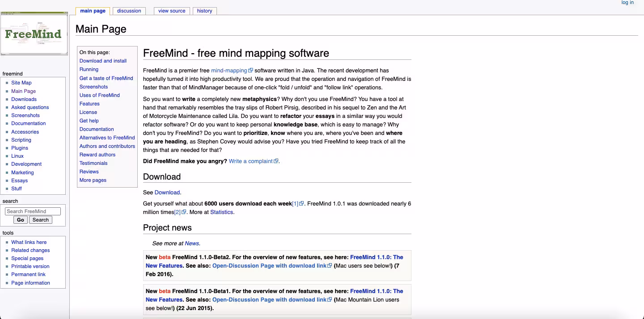Open Asked questions sidebar link
Screen dimensions: 644x319
tap(30, 107)
